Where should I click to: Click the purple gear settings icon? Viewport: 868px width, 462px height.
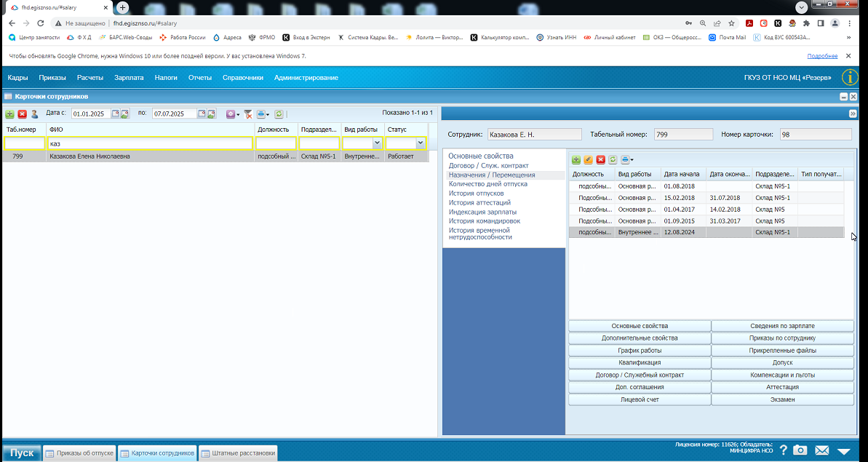(x=231, y=114)
